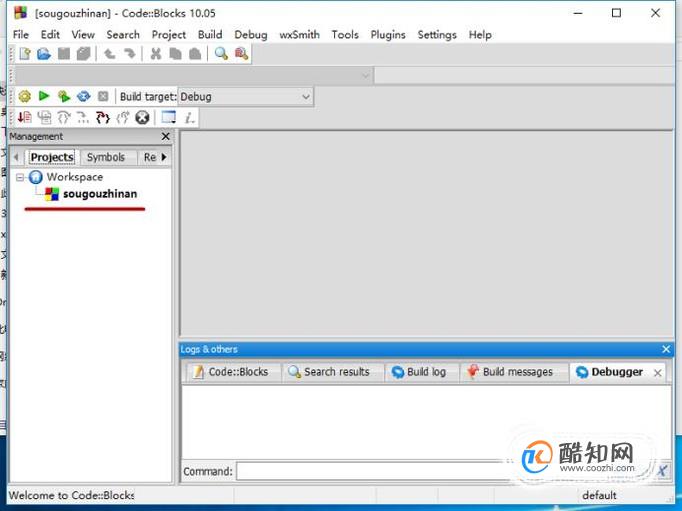
Task: Open the Tools menu
Action: tap(345, 34)
